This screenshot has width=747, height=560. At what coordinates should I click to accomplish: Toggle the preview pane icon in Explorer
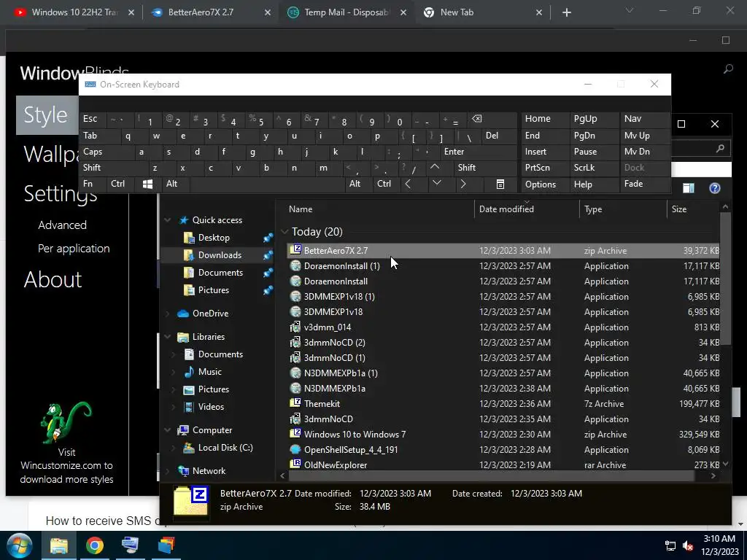point(689,188)
